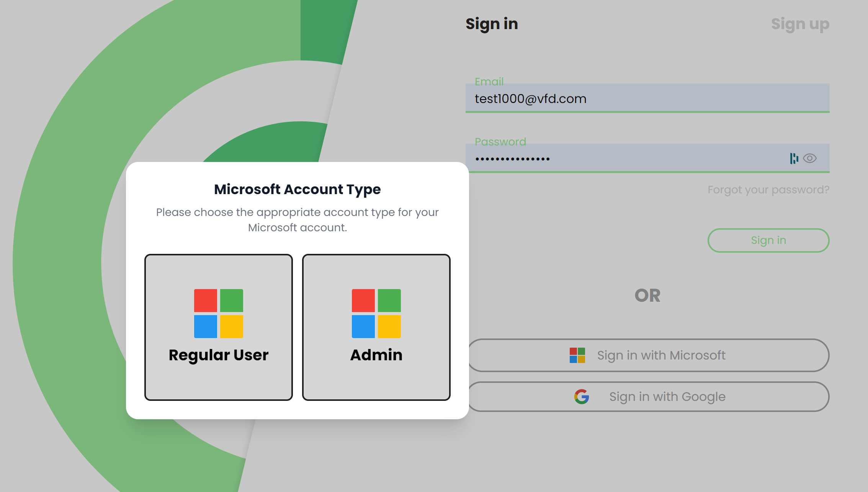The width and height of the screenshot is (868, 492).
Task: Click the Microsoft logo in Admin card
Action: (x=376, y=314)
